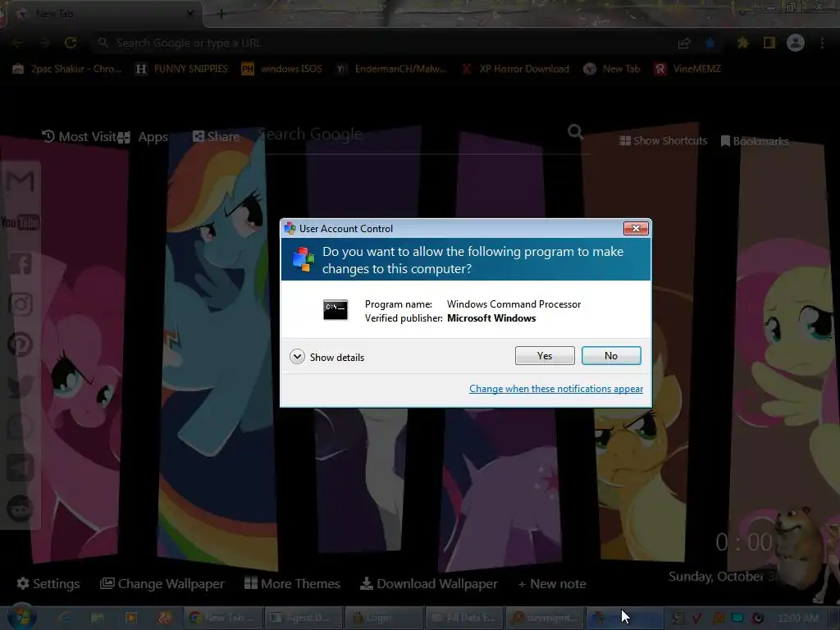Switch to 'Agent.U...' taskbar button
840x630 pixels.
(x=303, y=618)
